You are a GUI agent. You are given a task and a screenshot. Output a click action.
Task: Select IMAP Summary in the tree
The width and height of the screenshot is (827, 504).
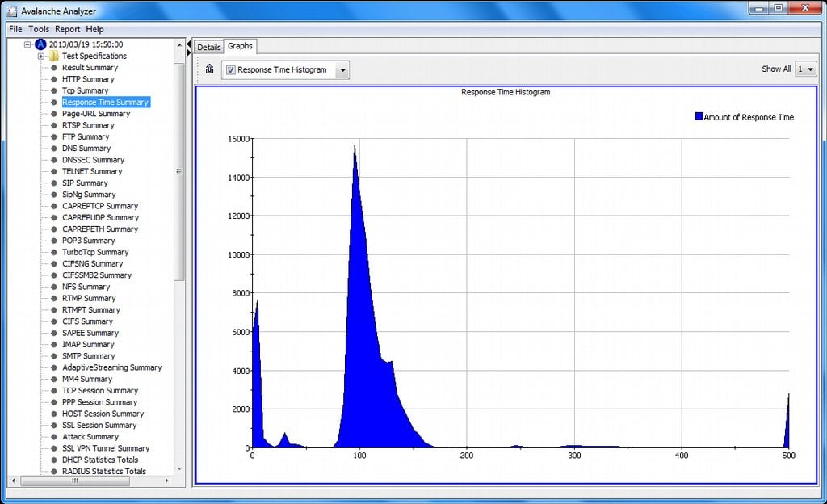click(x=88, y=345)
